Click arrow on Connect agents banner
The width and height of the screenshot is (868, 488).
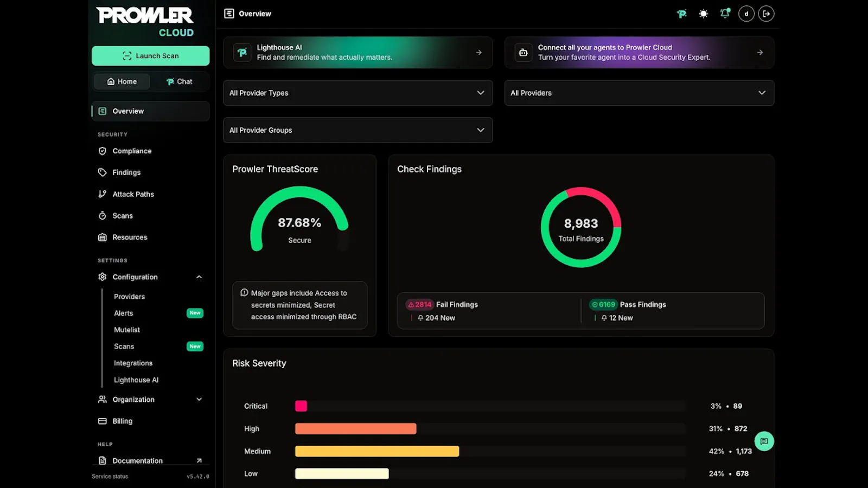point(760,53)
